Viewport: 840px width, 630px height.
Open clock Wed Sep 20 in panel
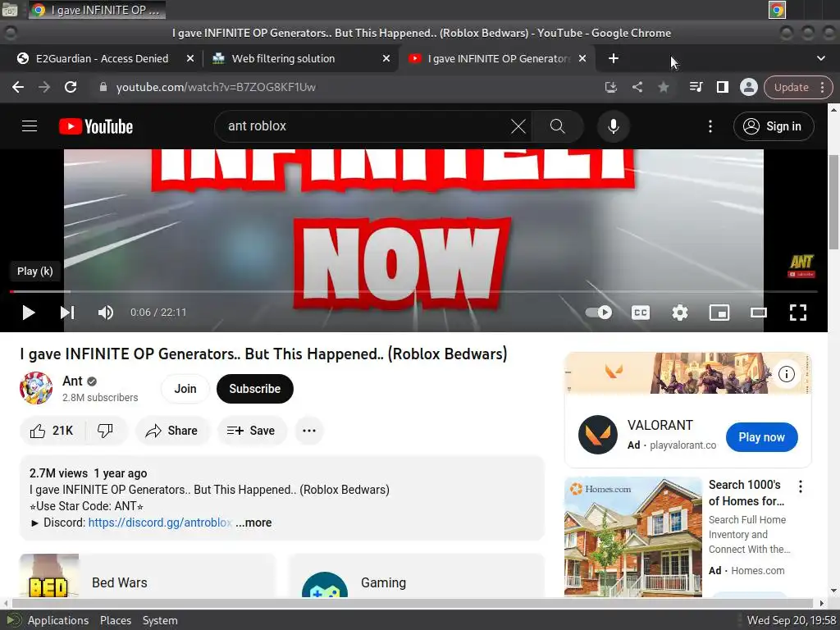tap(792, 620)
